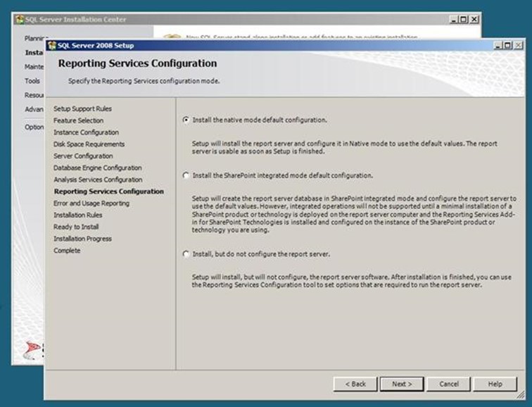Click Database Engine Configuration step
The width and height of the screenshot is (532, 407).
(x=98, y=168)
